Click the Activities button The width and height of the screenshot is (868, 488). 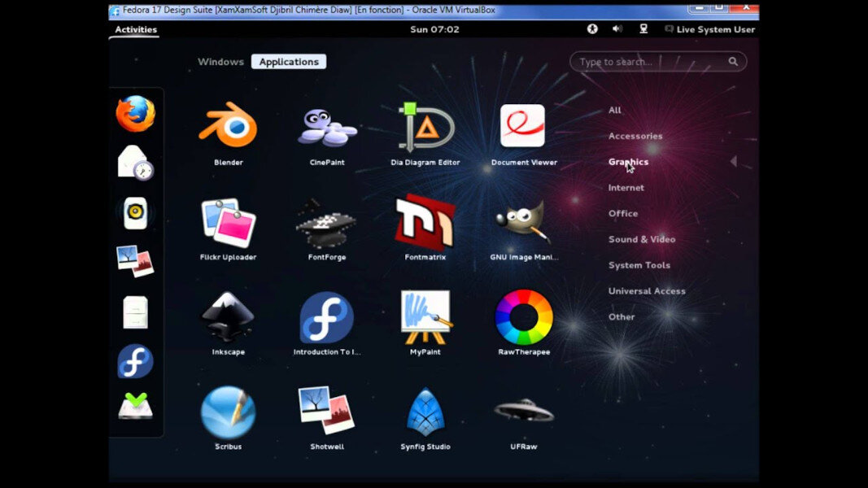[136, 29]
